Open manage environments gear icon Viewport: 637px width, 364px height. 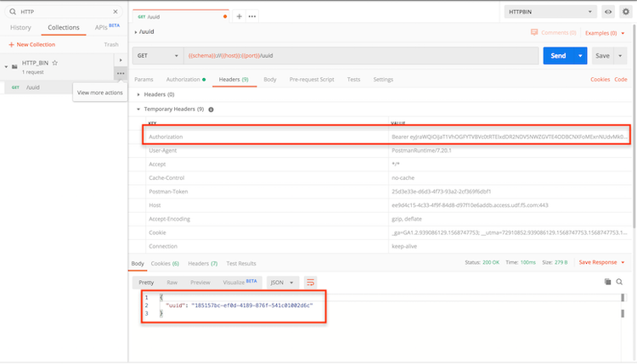pos(626,12)
